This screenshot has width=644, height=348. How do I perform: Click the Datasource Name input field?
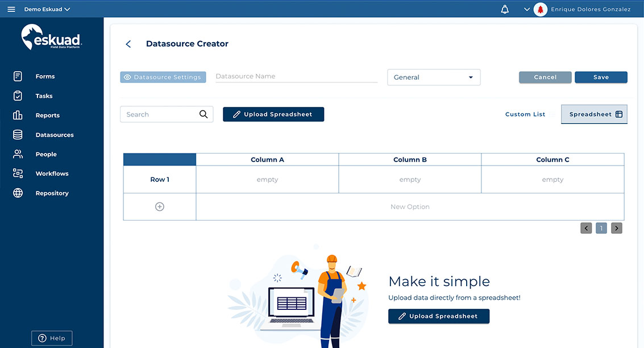296,76
